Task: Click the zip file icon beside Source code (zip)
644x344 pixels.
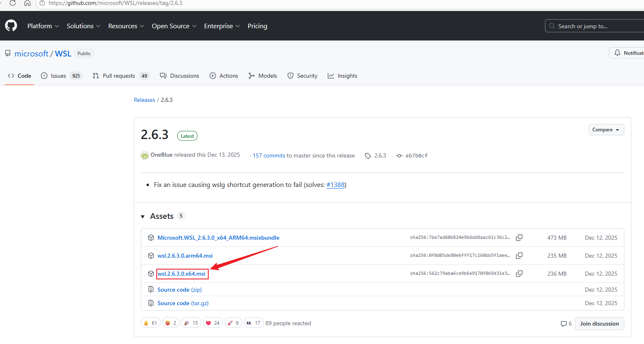Action: pyautogui.click(x=151, y=290)
